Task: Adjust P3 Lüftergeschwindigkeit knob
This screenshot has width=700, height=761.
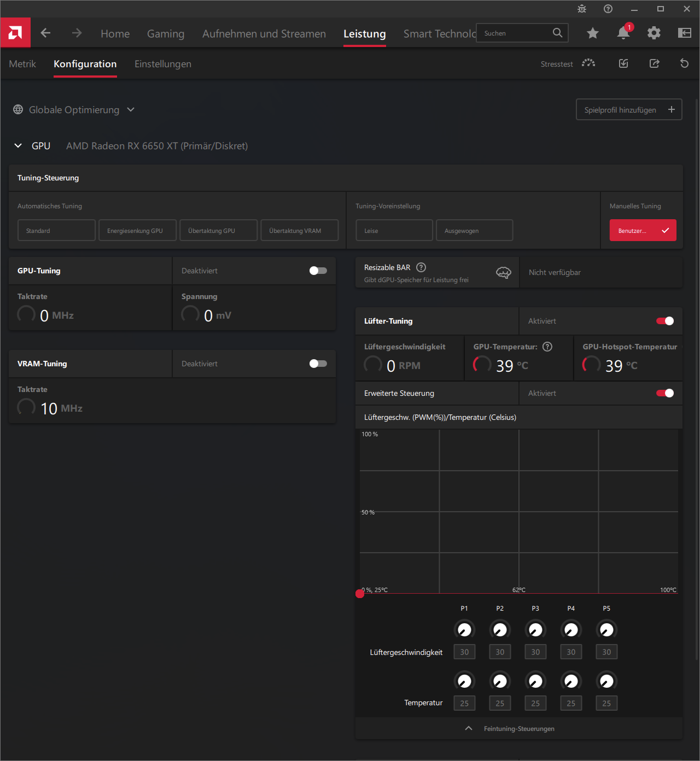Action: [535, 630]
